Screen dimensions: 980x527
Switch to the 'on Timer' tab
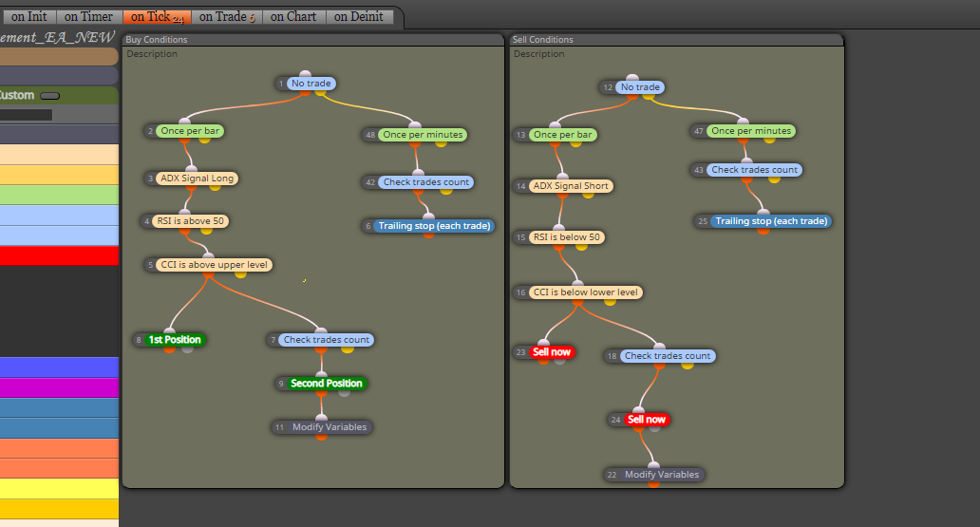click(88, 17)
